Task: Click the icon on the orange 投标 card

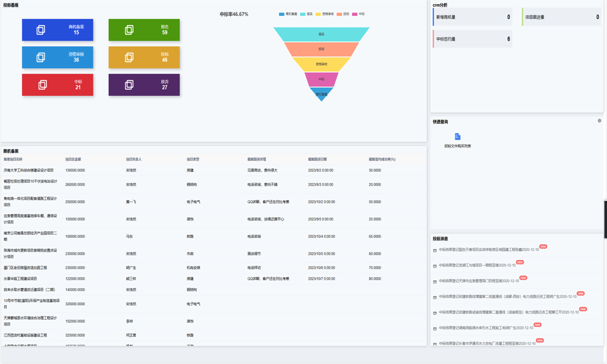Action: click(129, 57)
